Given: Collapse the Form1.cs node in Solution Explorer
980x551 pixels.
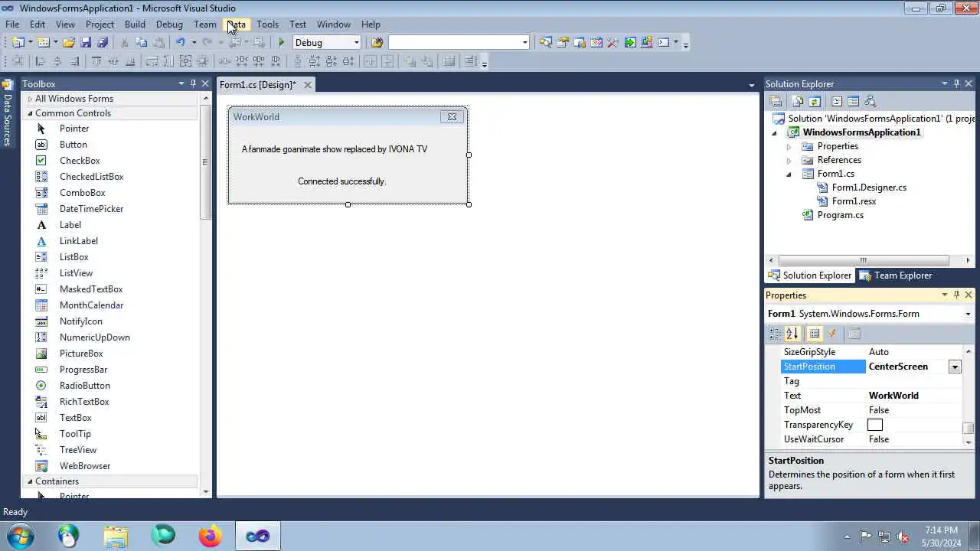Looking at the screenshot, I should (789, 174).
